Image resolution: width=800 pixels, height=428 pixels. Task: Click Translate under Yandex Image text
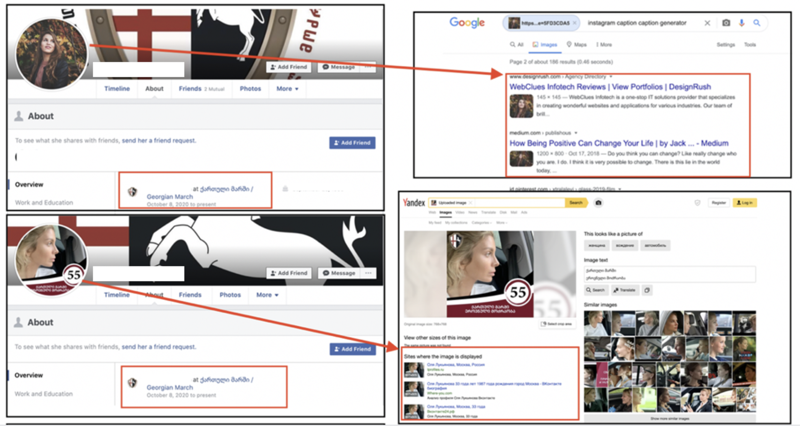click(624, 290)
